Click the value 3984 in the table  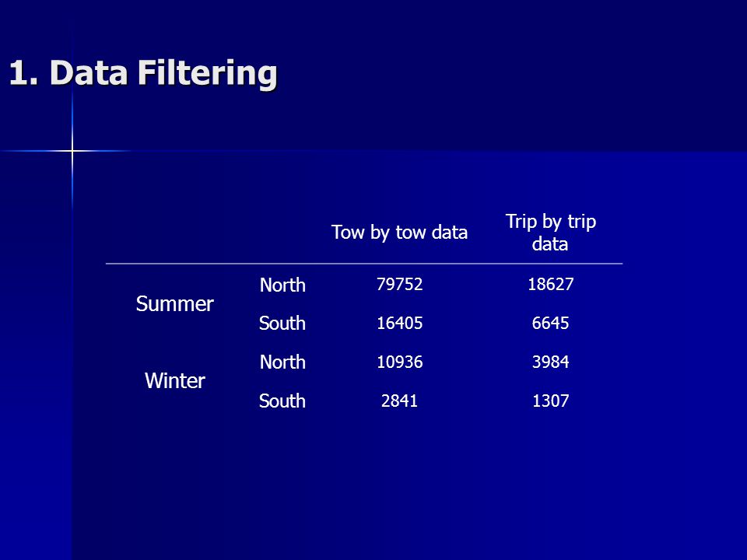pyautogui.click(x=550, y=362)
